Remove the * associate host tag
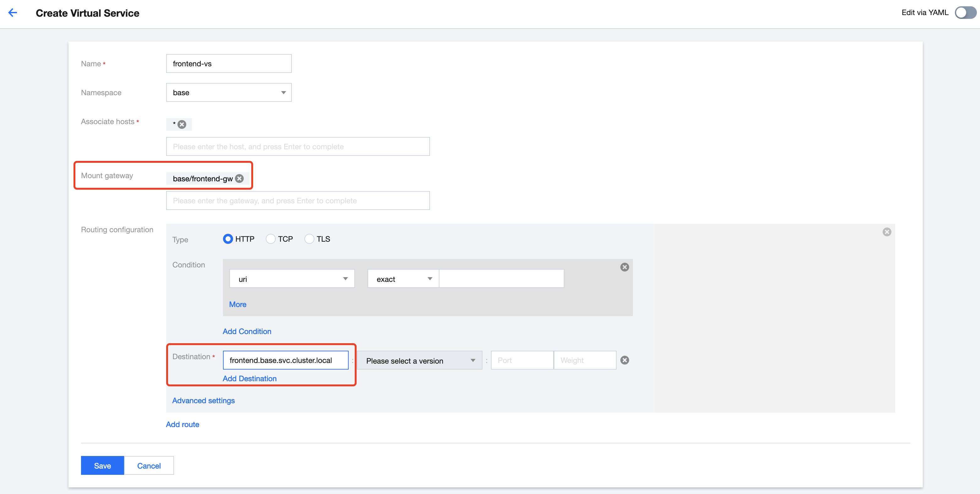This screenshot has width=980, height=494. pos(182,124)
